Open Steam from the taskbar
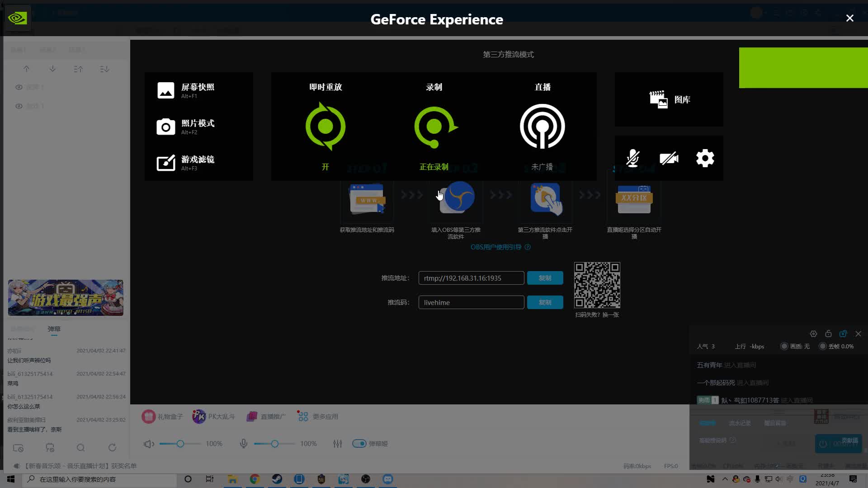This screenshot has height=488, width=868. pyautogui.click(x=277, y=479)
